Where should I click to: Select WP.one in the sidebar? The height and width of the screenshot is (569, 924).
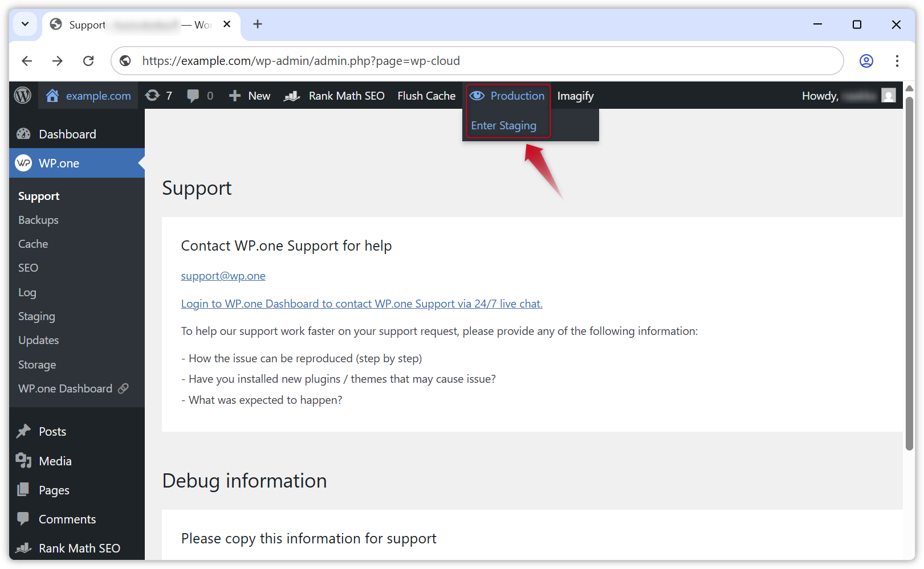tap(77, 163)
